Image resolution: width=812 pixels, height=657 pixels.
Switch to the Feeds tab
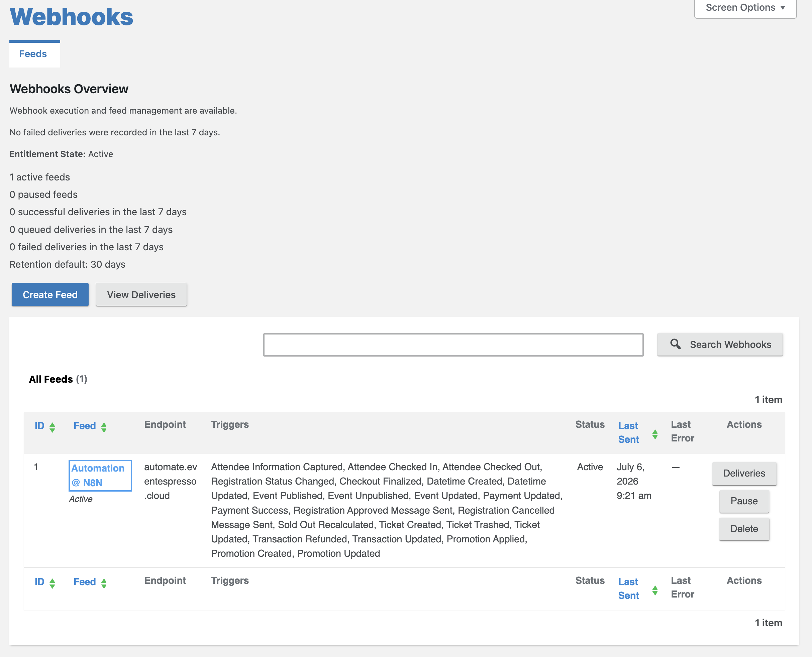point(33,54)
